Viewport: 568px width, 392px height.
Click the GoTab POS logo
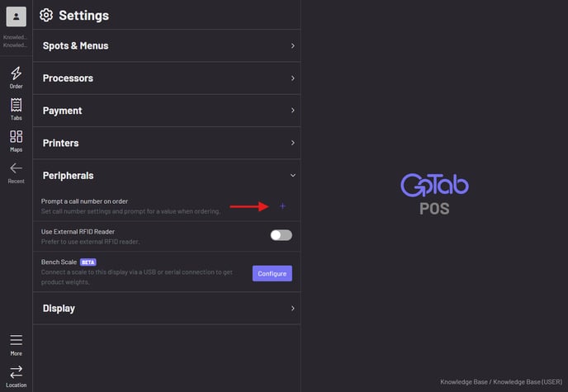434,193
